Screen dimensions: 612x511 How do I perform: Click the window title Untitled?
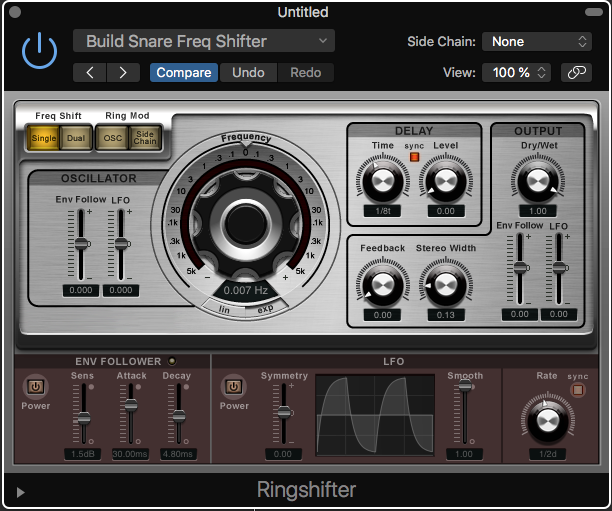303,12
